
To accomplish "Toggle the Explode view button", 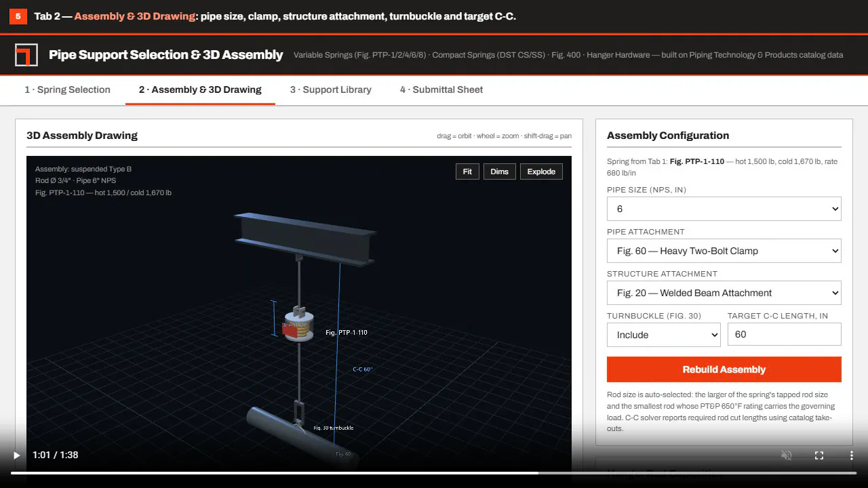I will pos(541,171).
